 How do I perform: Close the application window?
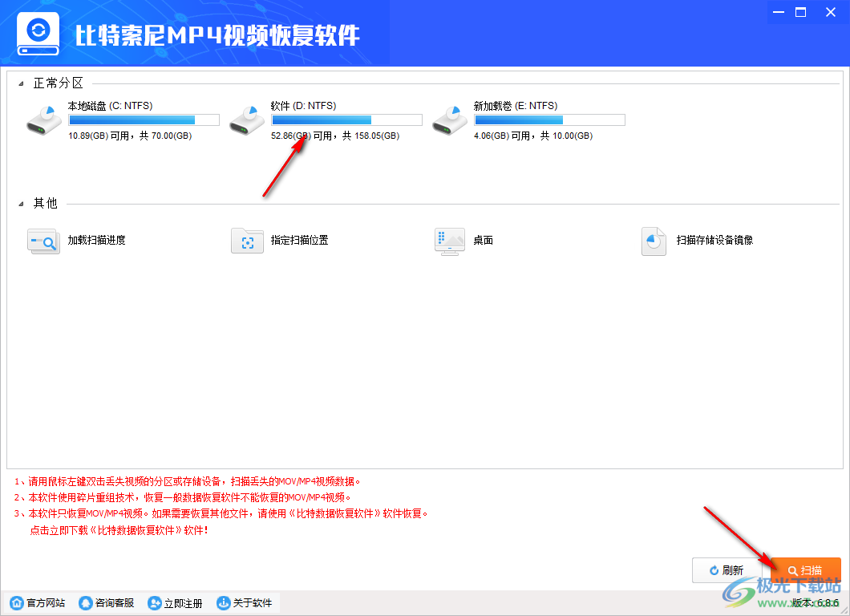tap(831, 12)
